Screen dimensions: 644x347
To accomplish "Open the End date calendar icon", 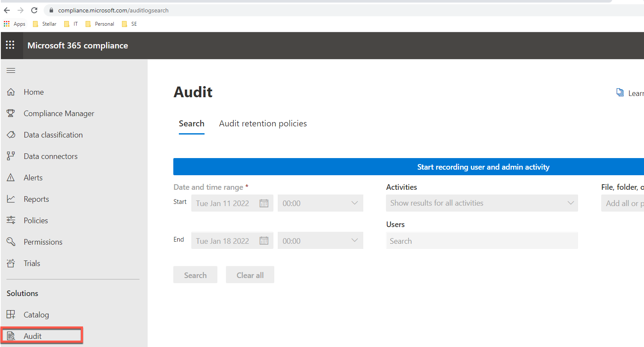I will (x=264, y=241).
